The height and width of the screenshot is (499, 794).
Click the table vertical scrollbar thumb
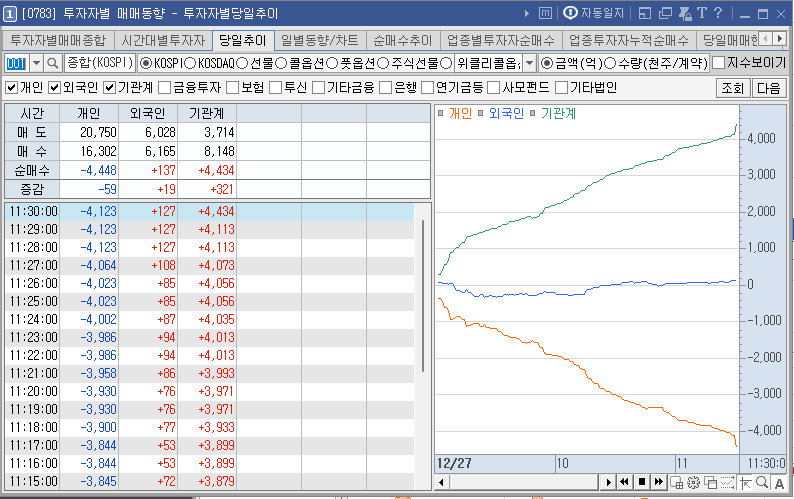(423, 296)
